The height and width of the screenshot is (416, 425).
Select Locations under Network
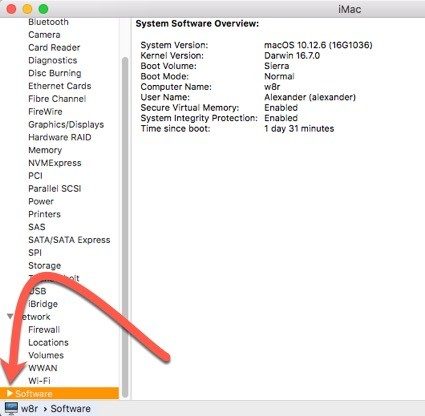coord(48,343)
